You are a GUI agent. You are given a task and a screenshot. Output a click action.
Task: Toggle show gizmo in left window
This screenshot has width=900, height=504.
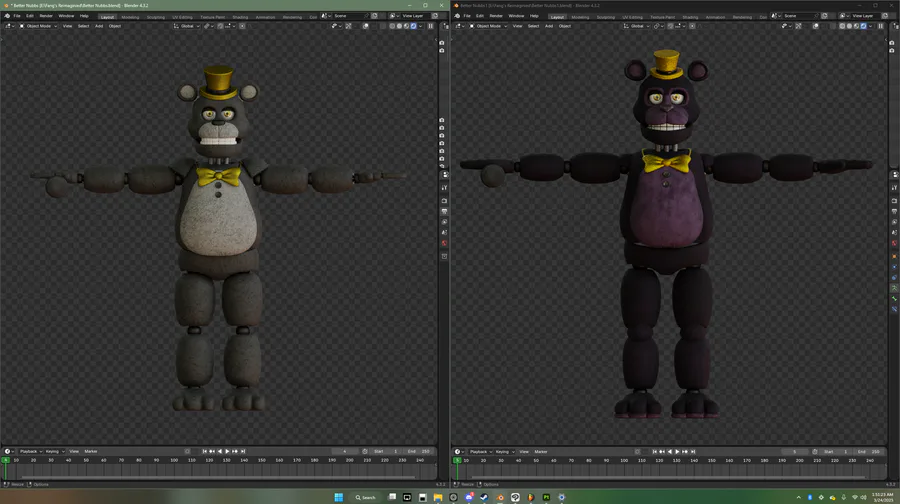(x=348, y=26)
